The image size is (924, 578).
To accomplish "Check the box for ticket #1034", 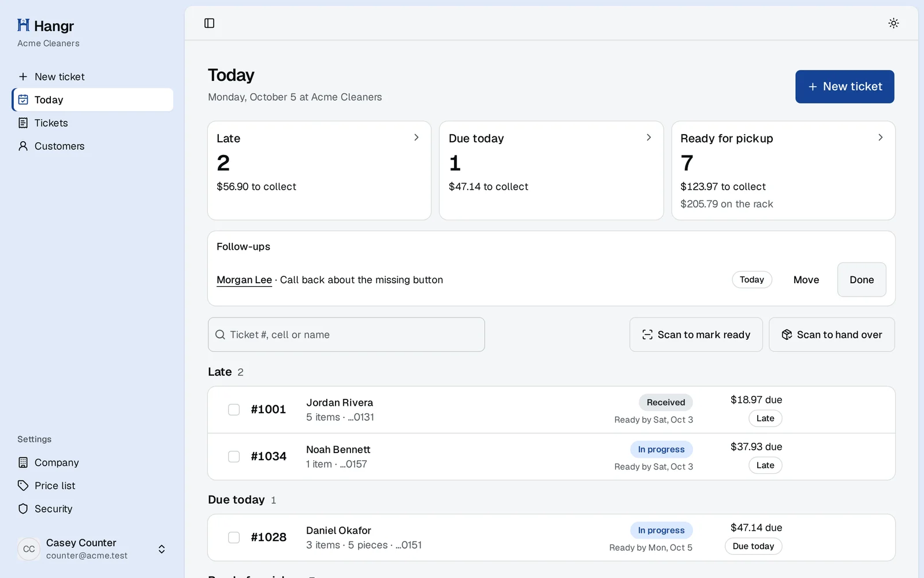I will click(234, 457).
